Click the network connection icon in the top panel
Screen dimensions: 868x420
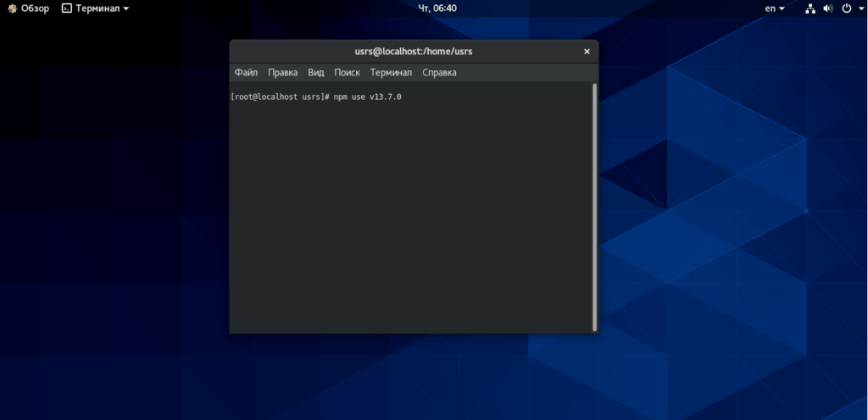tap(810, 8)
